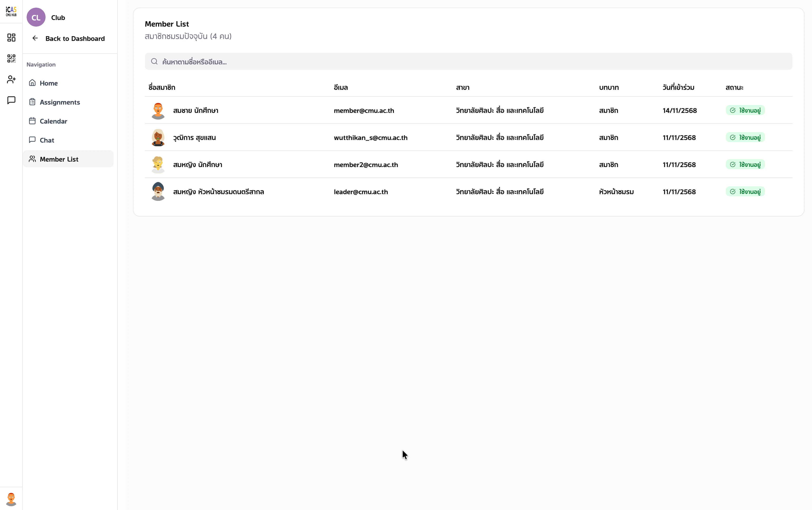Click ใช้งานอยู่ status in member2 row
The width and height of the screenshot is (812, 510).
[745, 164]
